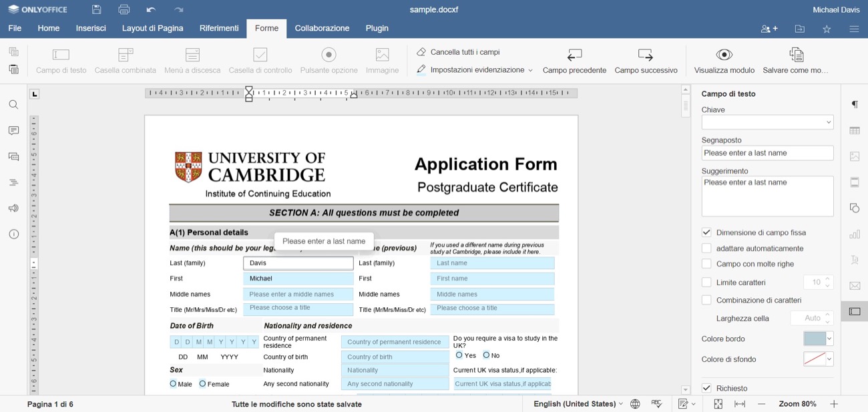This screenshot has height=412, width=868.
Task: Enable the Campo con molte righe checkbox
Action: (x=706, y=264)
